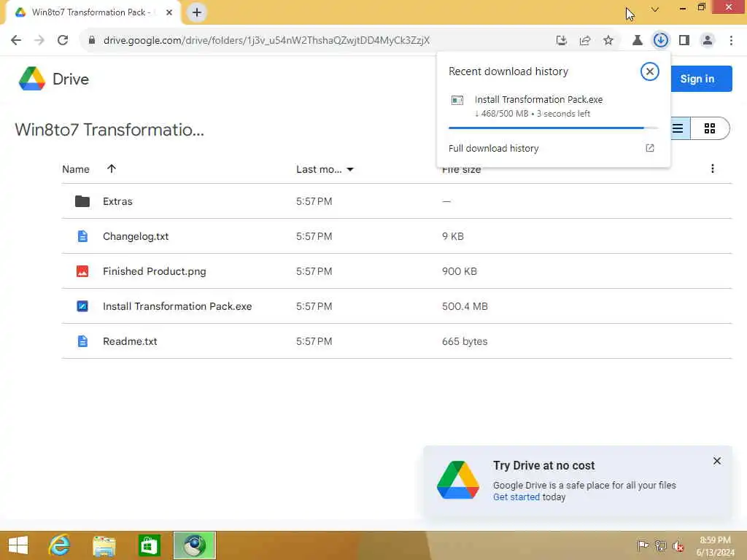
Task: Open the tab search chevron
Action: click(x=654, y=9)
